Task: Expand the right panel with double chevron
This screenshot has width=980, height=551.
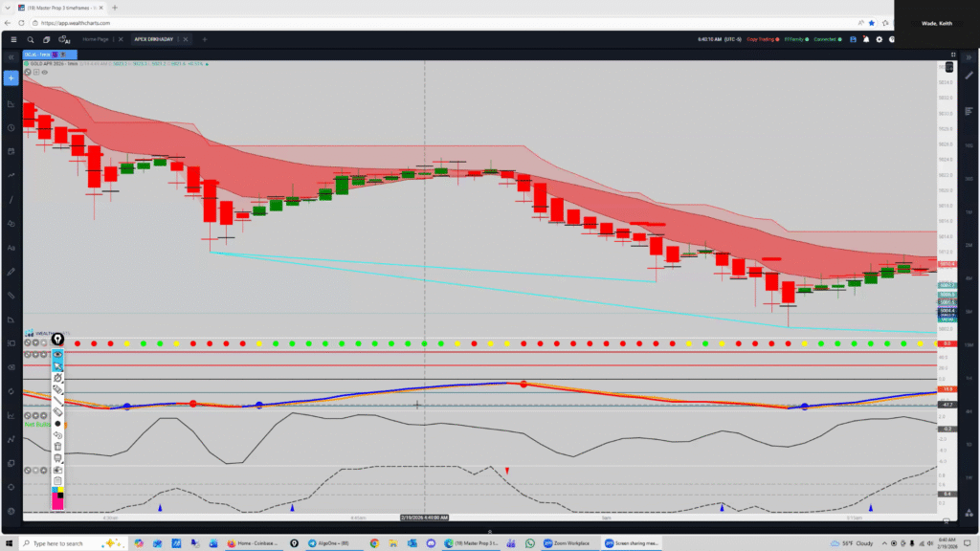Action: coord(969,59)
